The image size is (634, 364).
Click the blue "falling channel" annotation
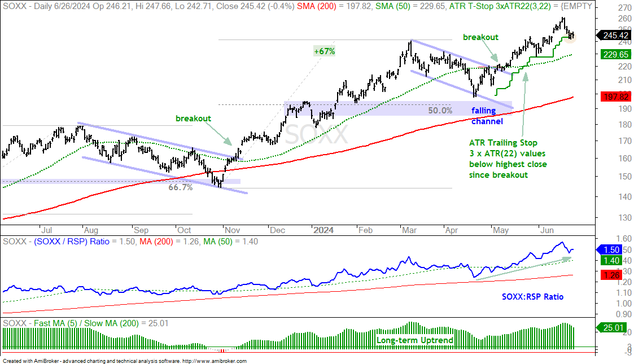(x=487, y=116)
